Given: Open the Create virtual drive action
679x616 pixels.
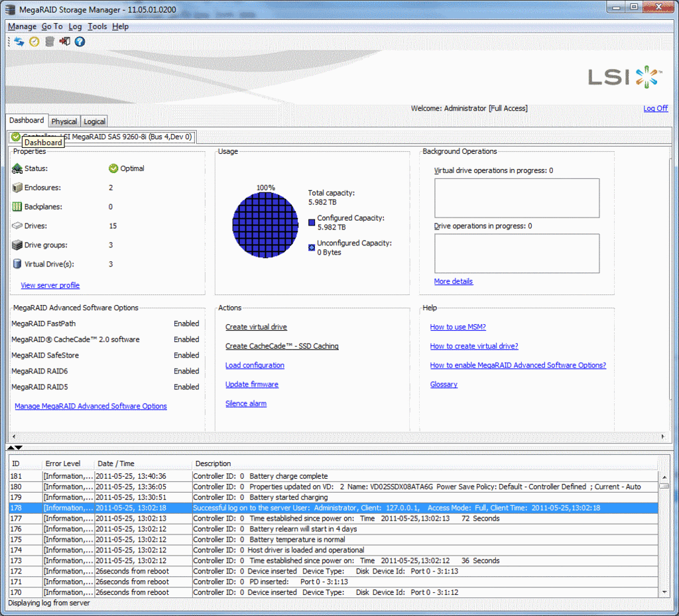Looking at the screenshot, I should (256, 327).
